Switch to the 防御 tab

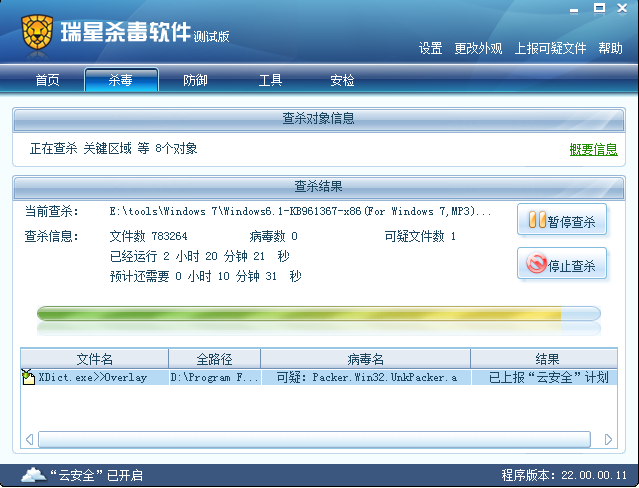[195, 80]
